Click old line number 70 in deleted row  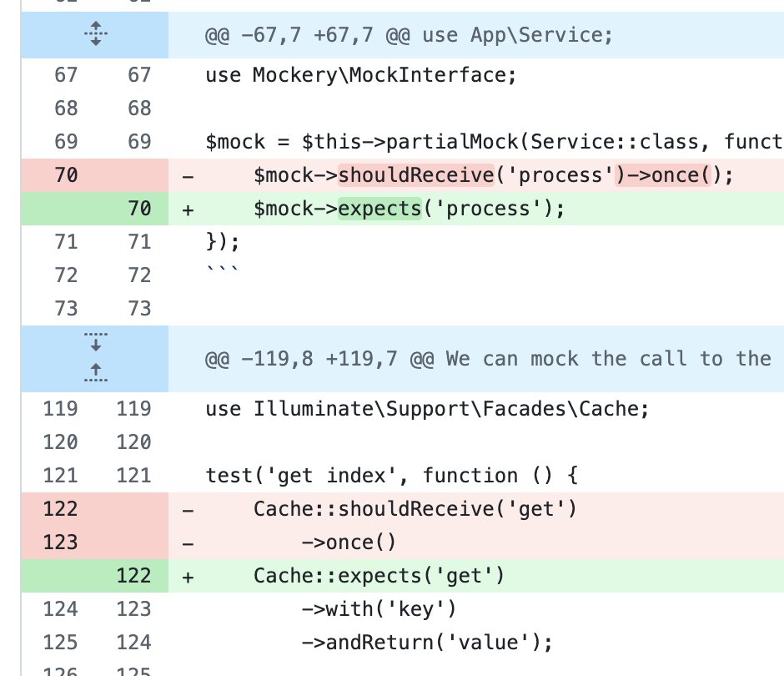[x=66, y=175]
